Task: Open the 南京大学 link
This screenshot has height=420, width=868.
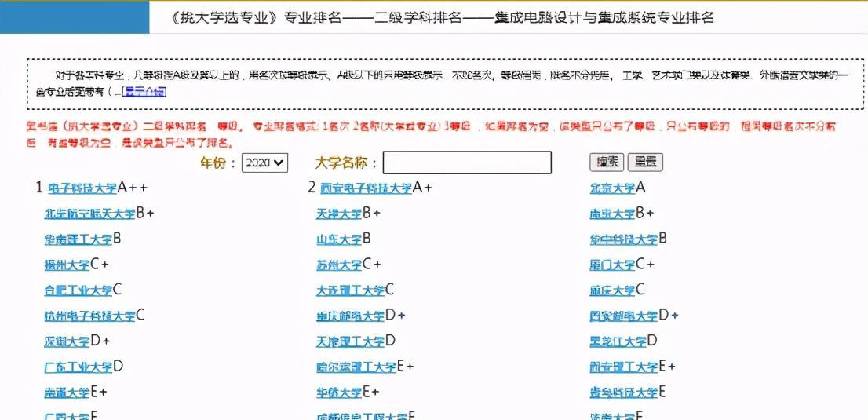Action: click(x=612, y=214)
